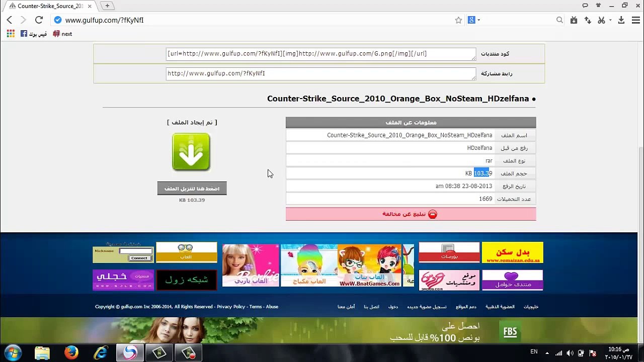Click the Nickname input field

tap(136, 251)
